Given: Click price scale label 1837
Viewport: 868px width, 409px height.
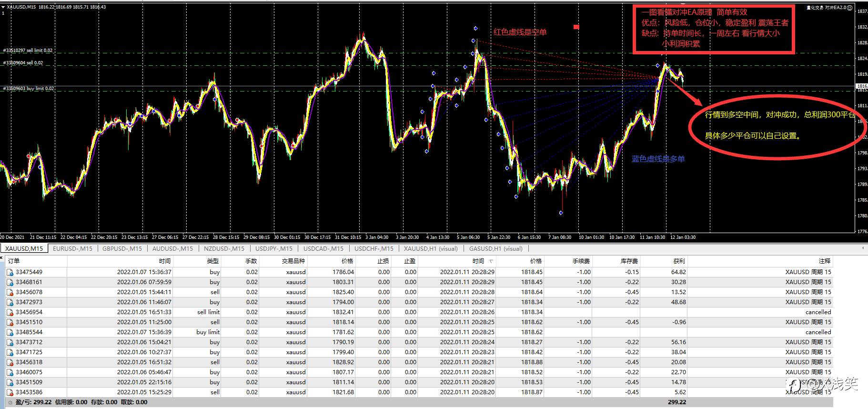Looking at the screenshot, I should click(862, 11).
